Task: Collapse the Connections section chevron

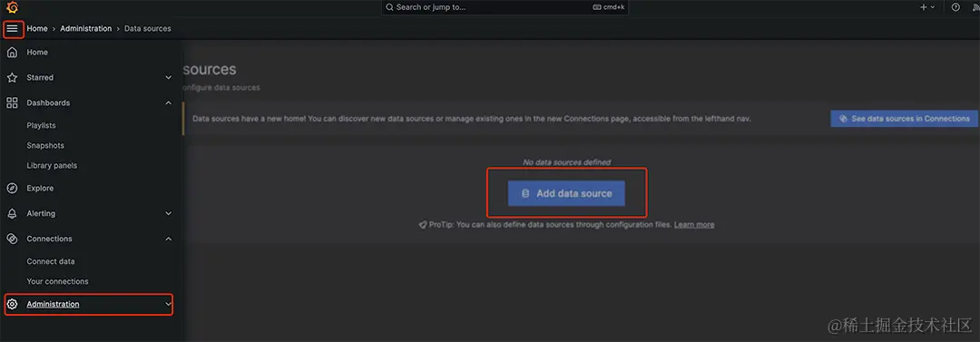Action: [x=168, y=239]
